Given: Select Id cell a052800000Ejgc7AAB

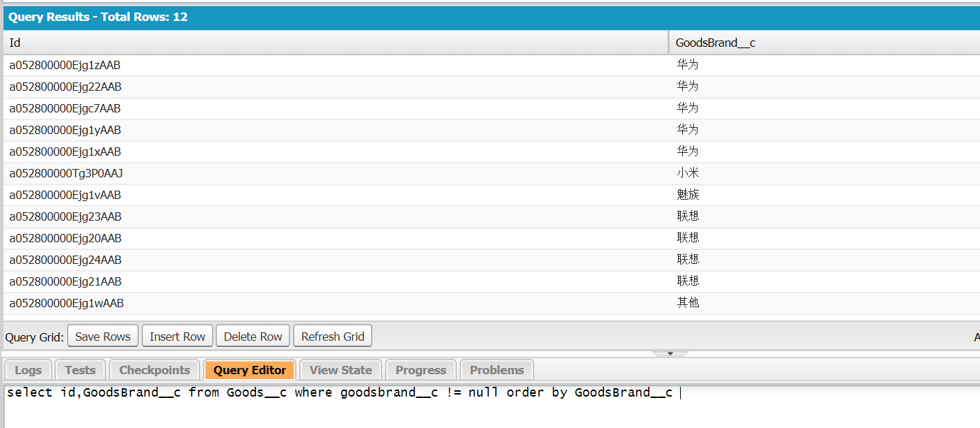Looking at the screenshot, I should tap(336, 108).
